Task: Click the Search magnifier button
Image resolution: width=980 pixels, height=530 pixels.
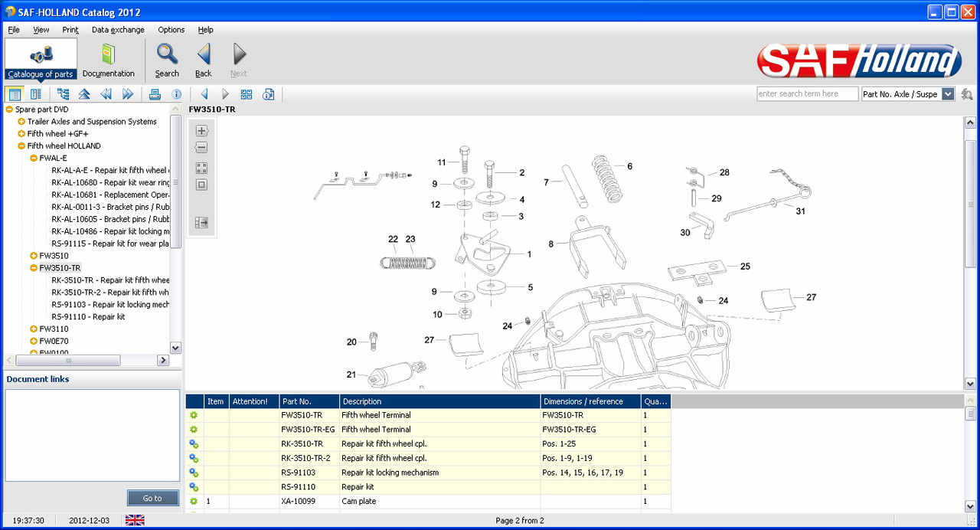Action: [x=167, y=59]
